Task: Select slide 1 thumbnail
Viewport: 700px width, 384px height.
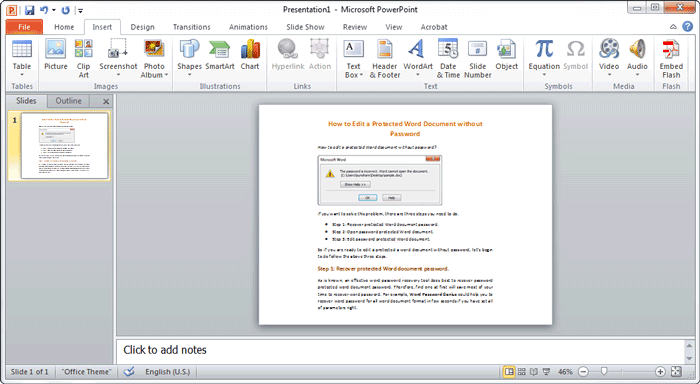Action: (x=64, y=146)
